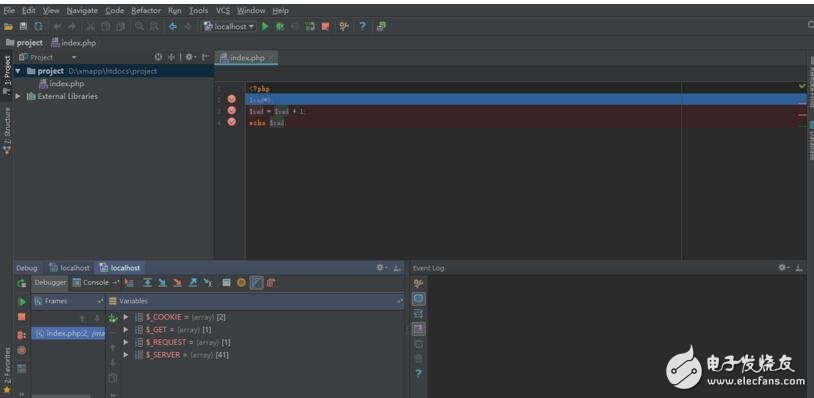Open the VCS menu
Image resolution: width=814 pixels, height=398 pixels.
(x=223, y=10)
